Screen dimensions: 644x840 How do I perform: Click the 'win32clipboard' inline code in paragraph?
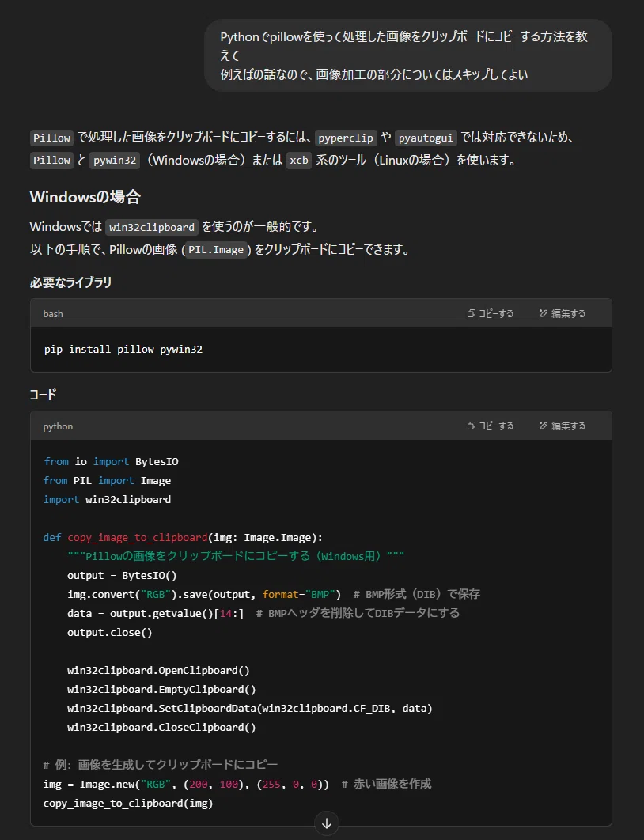pos(152,227)
